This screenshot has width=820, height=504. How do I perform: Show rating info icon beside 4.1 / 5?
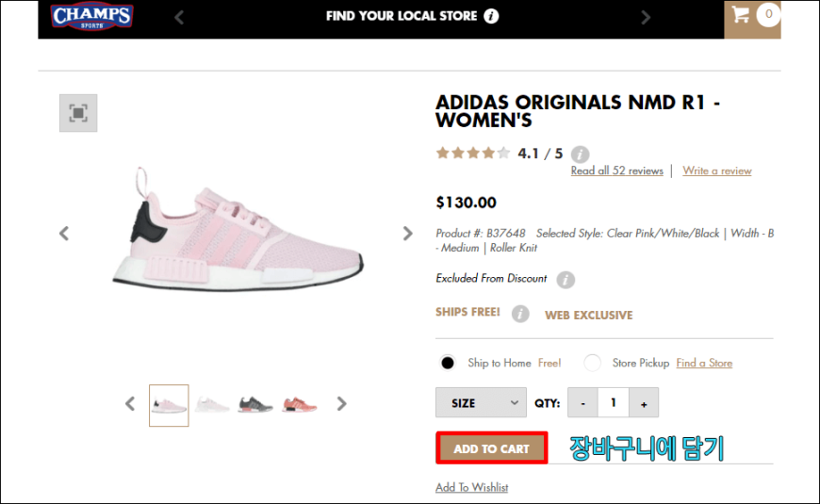point(580,154)
